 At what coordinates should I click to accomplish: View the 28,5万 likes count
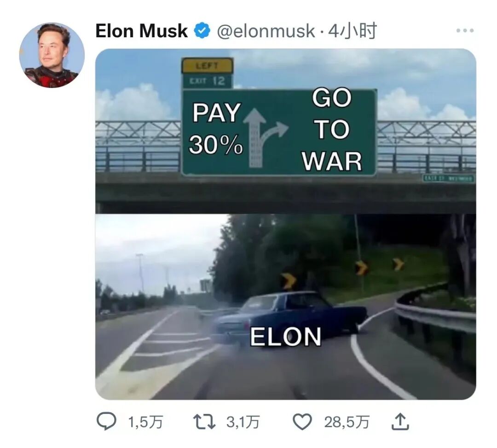(347, 422)
